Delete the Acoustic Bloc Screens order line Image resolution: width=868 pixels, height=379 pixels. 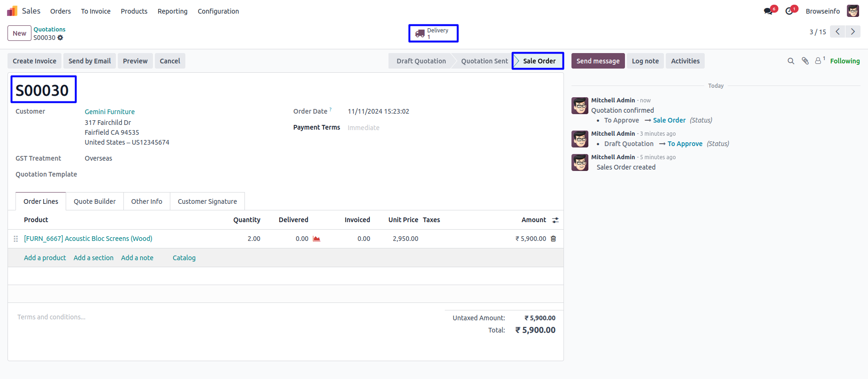pos(553,239)
